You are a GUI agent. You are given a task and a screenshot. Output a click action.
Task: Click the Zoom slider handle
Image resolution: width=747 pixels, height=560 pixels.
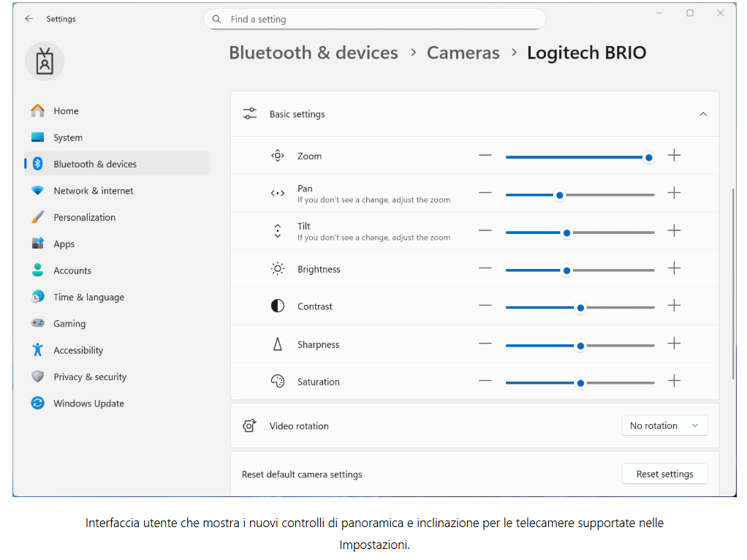648,156
